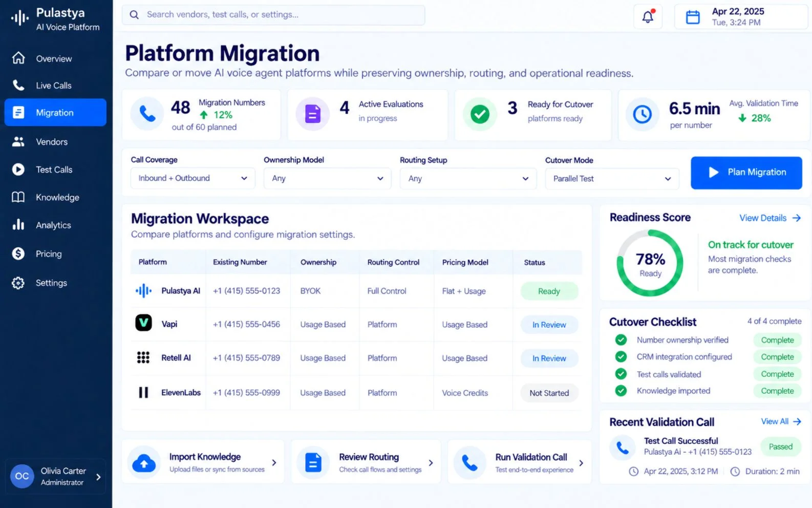812x508 pixels.
Task: Click View All for Recent Validation Call
Action: (x=781, y=421)
